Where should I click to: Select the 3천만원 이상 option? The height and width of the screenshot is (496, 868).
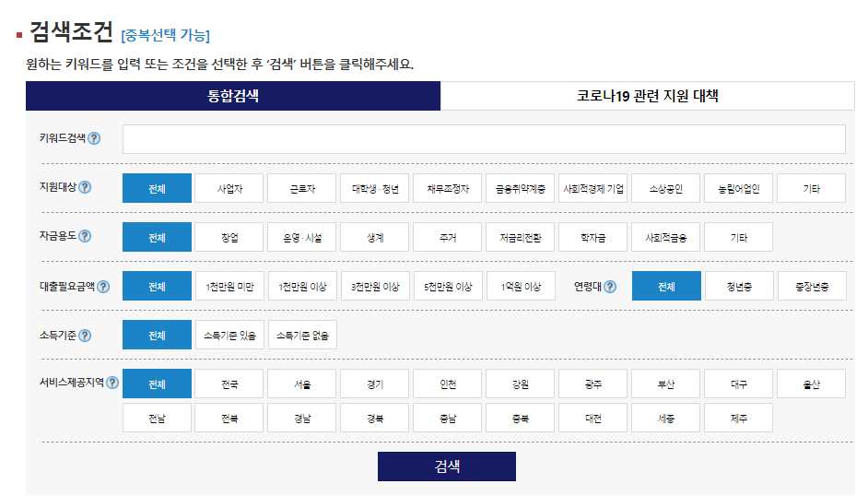[x=375, y=286]
